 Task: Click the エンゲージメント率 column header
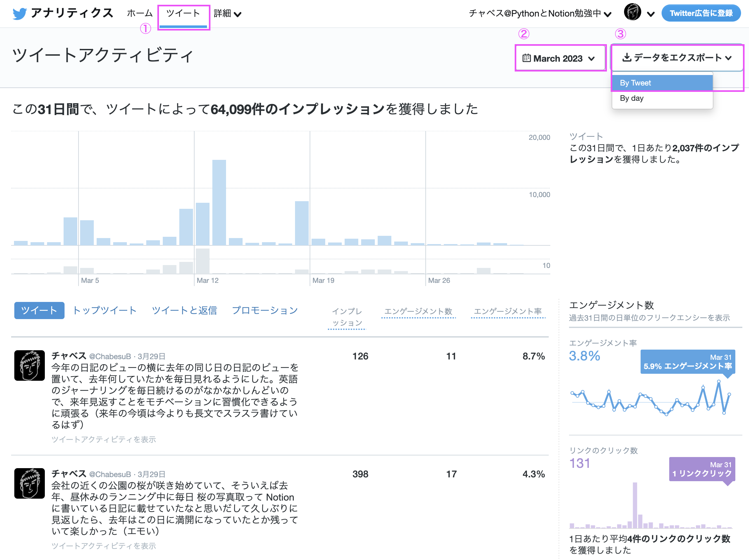[508, 311]
